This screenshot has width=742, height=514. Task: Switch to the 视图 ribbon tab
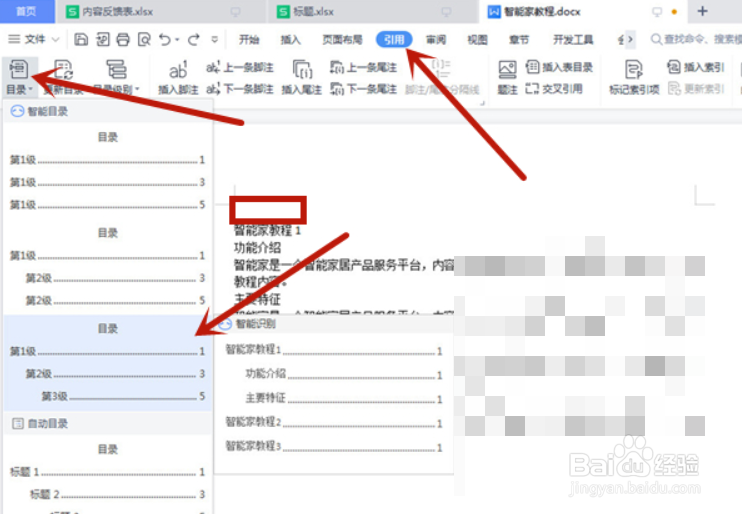pyautogui.click(x=477, y=40)
